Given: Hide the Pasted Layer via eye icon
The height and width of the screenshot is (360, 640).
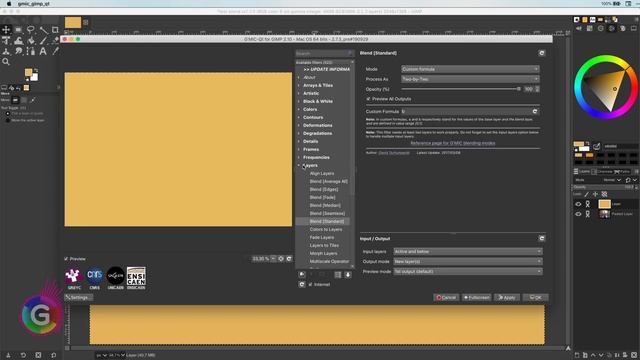Looking at the screenshot, I should pyautogui.click(x=578, y=214).
